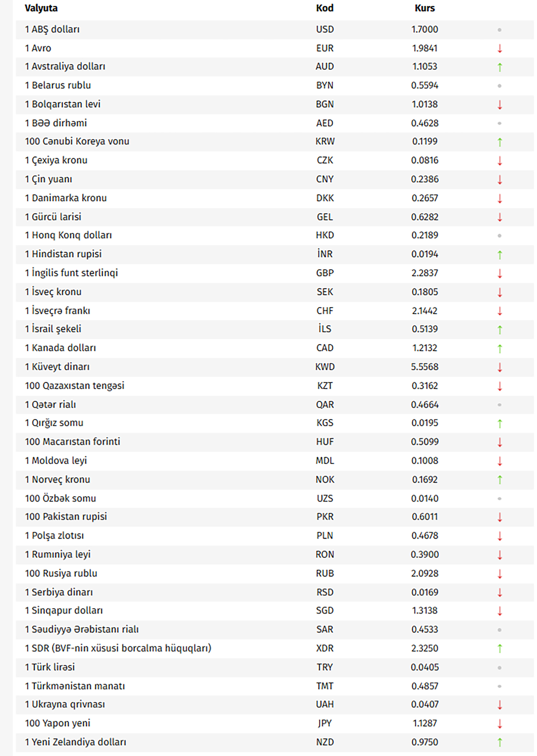Image resolution: width=537 pixels, height=756 pixels.
Task: Select the 100 Rusiya rublu currency name
Action: point(61,573)
